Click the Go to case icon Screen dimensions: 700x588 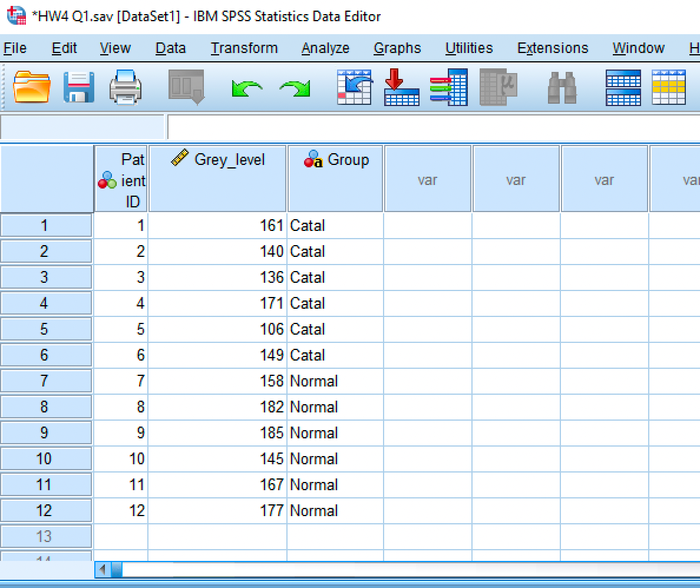[x=355, y=87]
